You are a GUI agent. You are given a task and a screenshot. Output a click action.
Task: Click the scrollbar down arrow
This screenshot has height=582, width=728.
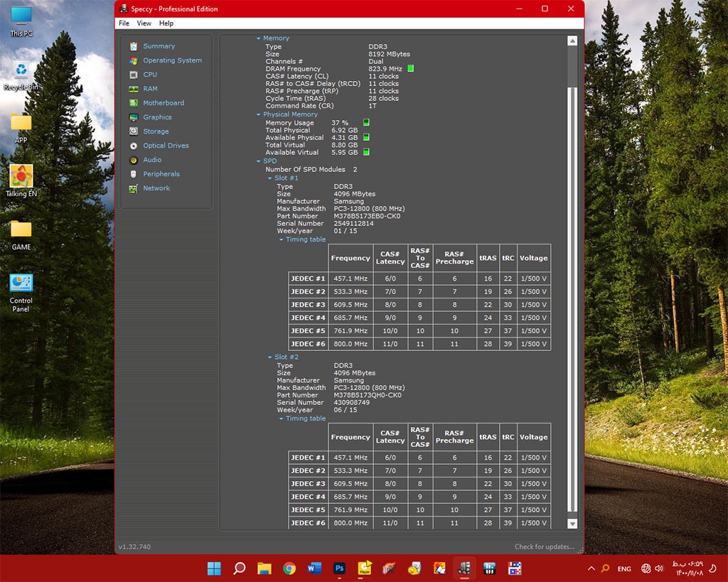pos(572,524)
